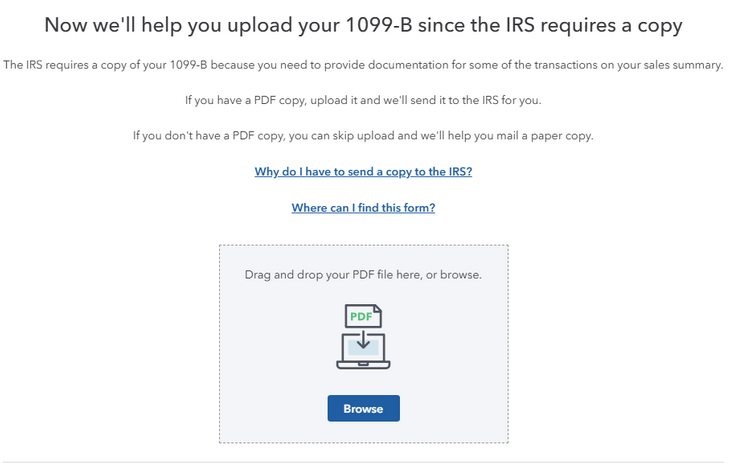Open 'Why do I have to send a copy to the IRS?' link
The height and width of the screenshot is (472, 747).
pos(363,171)
